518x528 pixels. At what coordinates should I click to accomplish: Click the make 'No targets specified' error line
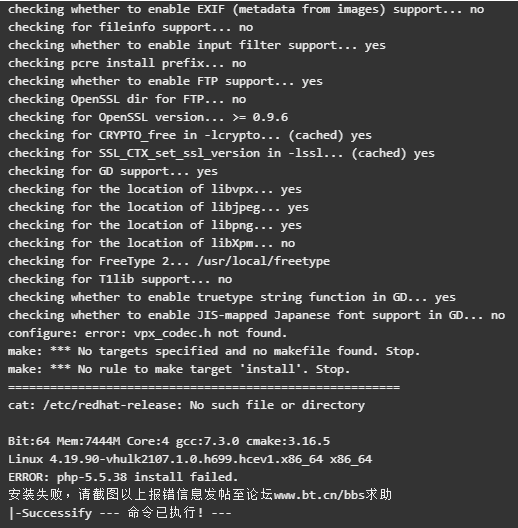(214, 351)
